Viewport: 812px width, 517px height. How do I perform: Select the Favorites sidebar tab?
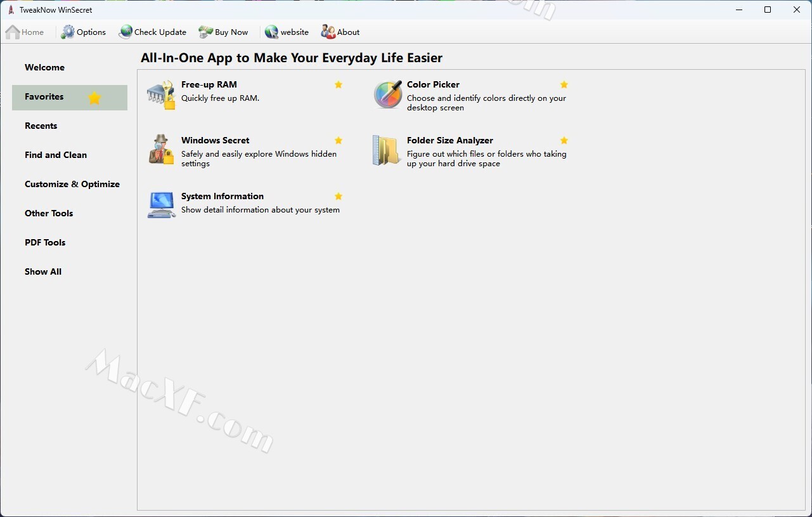[x=70, y=97]
